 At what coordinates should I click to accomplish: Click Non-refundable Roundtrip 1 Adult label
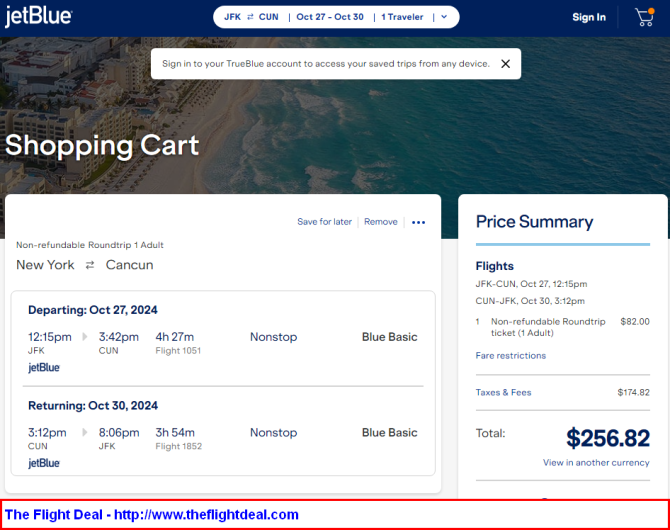90,245
